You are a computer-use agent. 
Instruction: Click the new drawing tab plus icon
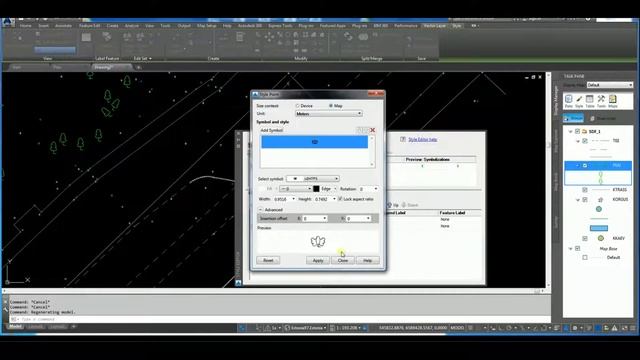(139, 67)
